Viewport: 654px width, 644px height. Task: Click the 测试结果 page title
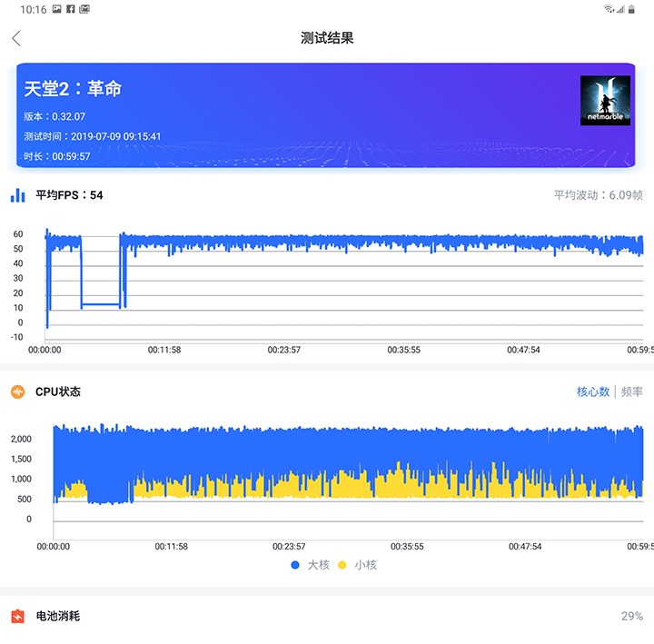click(x=327, y=38)
